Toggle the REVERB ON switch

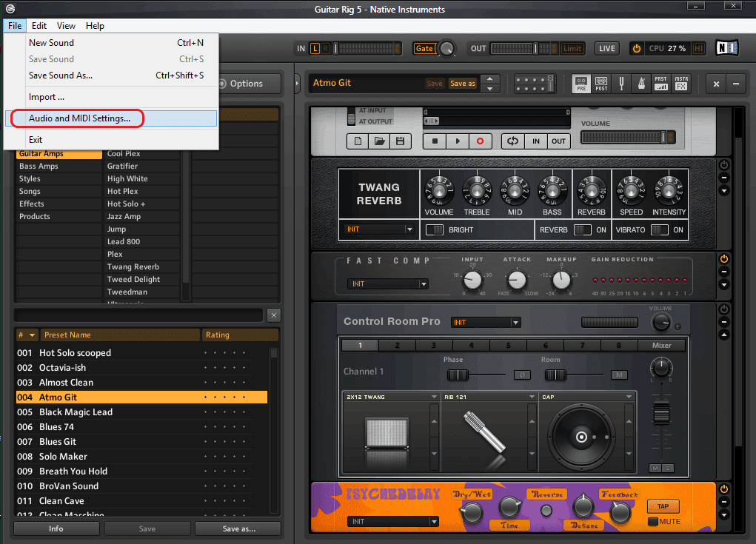583,230
